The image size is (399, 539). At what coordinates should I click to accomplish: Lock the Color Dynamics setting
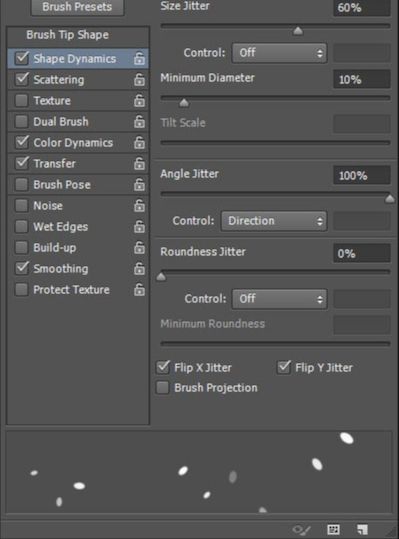[139, 143]
